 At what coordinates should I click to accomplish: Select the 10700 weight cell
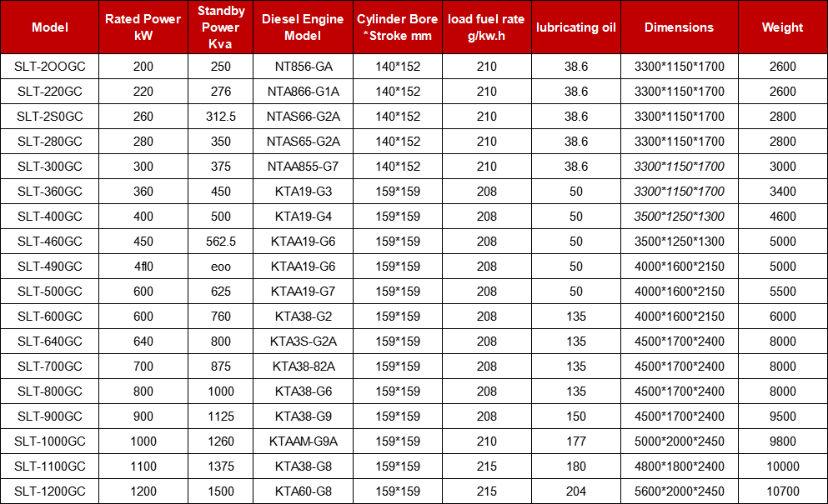point(782,492)
